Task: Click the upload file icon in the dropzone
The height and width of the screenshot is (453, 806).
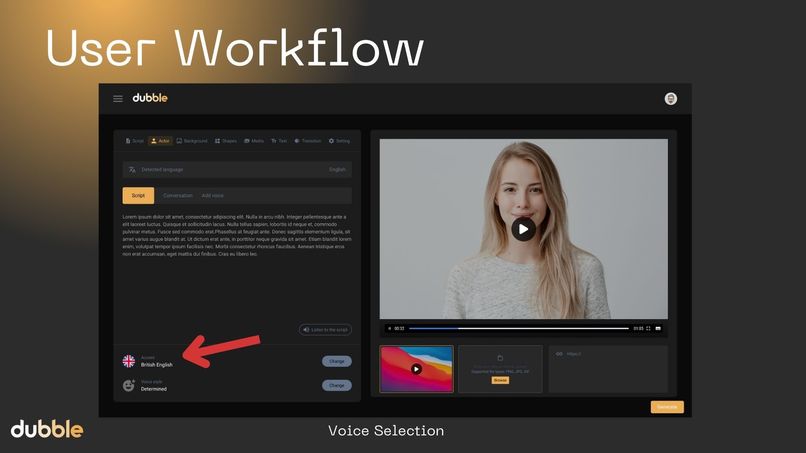Action: pos(500,358)
